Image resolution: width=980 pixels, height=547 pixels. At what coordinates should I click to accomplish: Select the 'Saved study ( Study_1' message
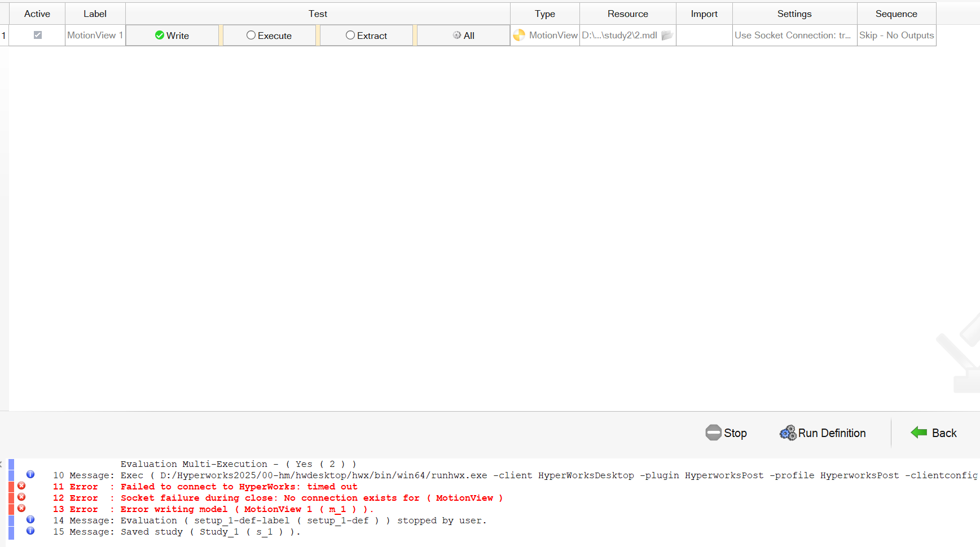pyautogui.click(x=210, y=532)
